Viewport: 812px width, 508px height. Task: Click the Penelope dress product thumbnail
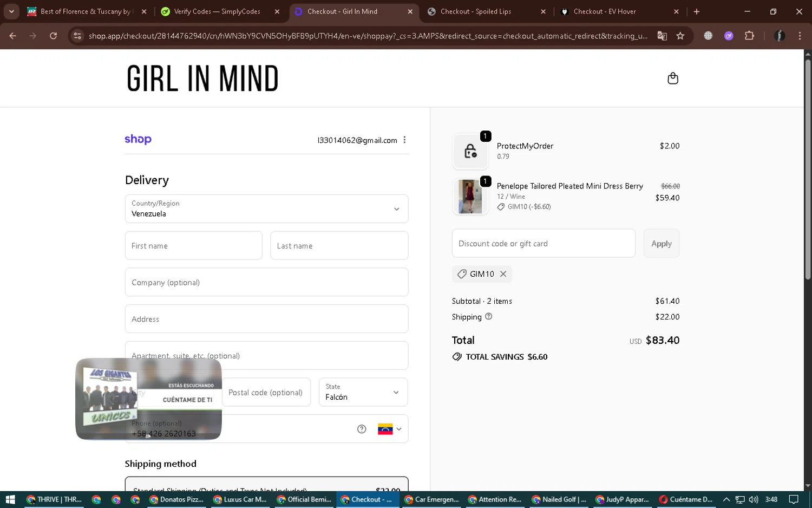(x=470, y=197)
